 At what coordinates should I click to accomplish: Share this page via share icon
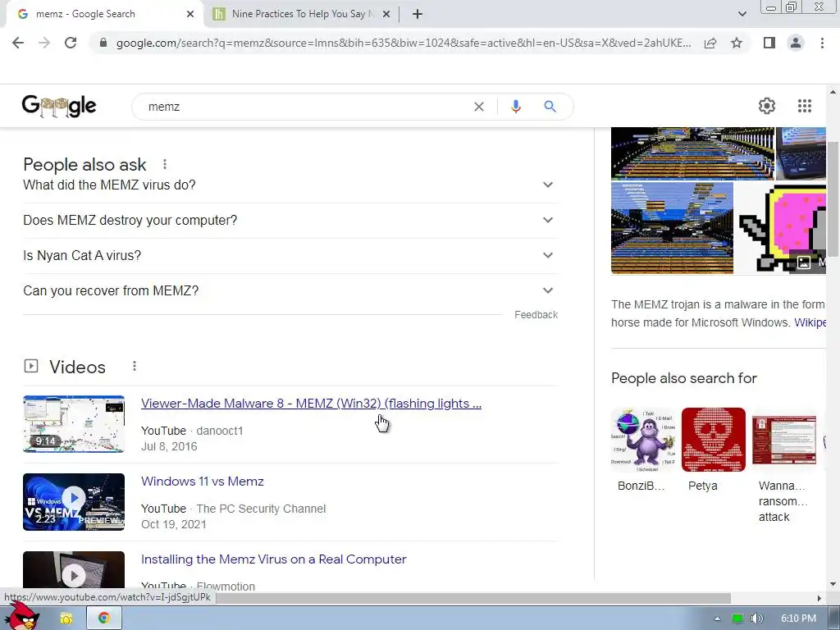710,43
